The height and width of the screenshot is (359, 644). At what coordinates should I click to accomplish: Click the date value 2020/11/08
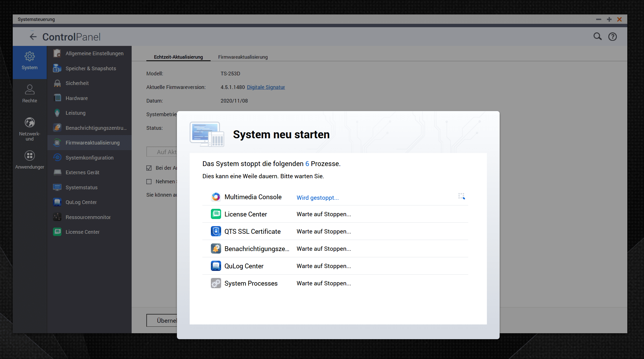pyautogui.click(x=234, y=101)
